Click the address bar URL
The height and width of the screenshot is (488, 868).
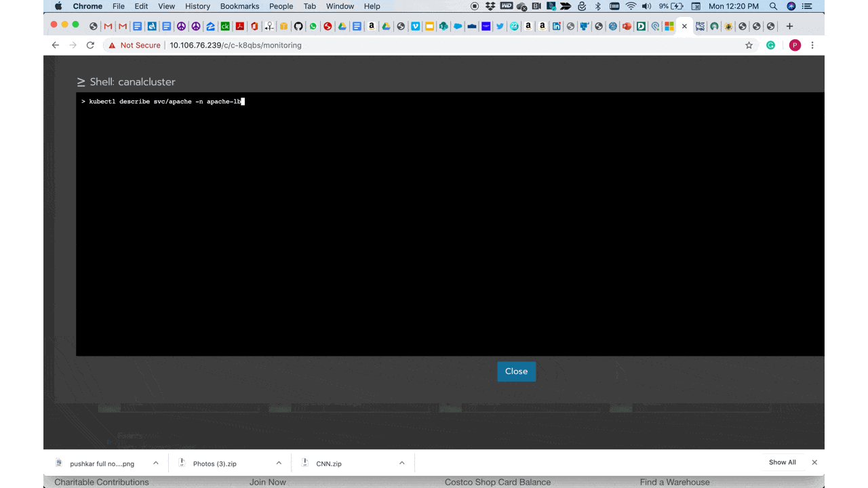[235, 45]
